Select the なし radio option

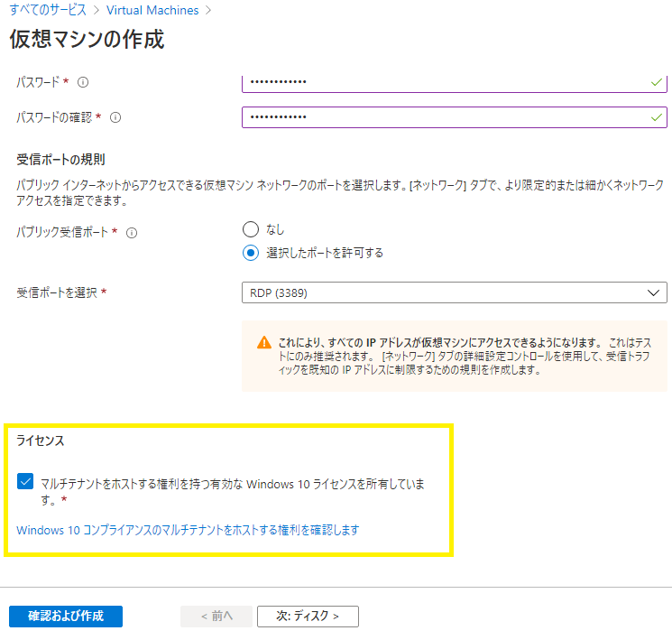(251, 229)
